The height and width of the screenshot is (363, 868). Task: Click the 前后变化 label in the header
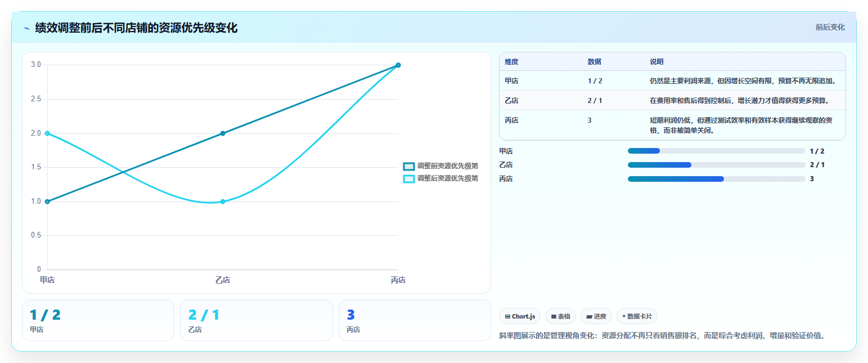pyautogui.click(x=830, y=27)
